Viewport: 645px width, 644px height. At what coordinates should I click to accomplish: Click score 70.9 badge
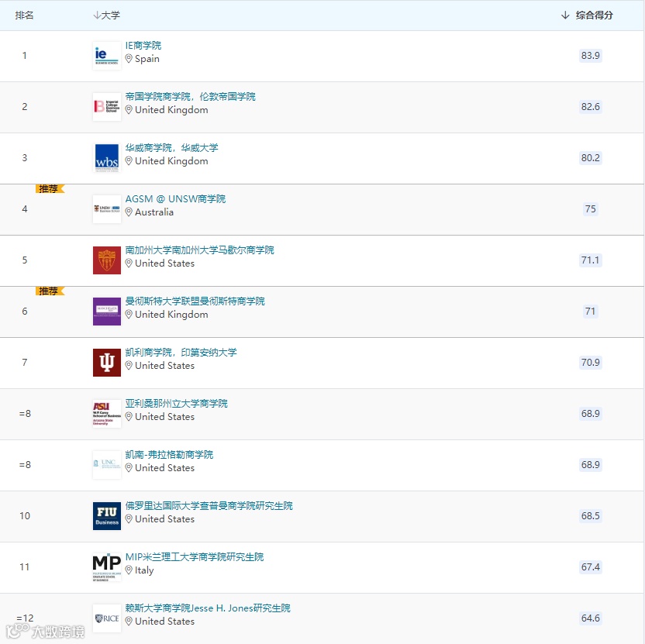click(590, 363)
